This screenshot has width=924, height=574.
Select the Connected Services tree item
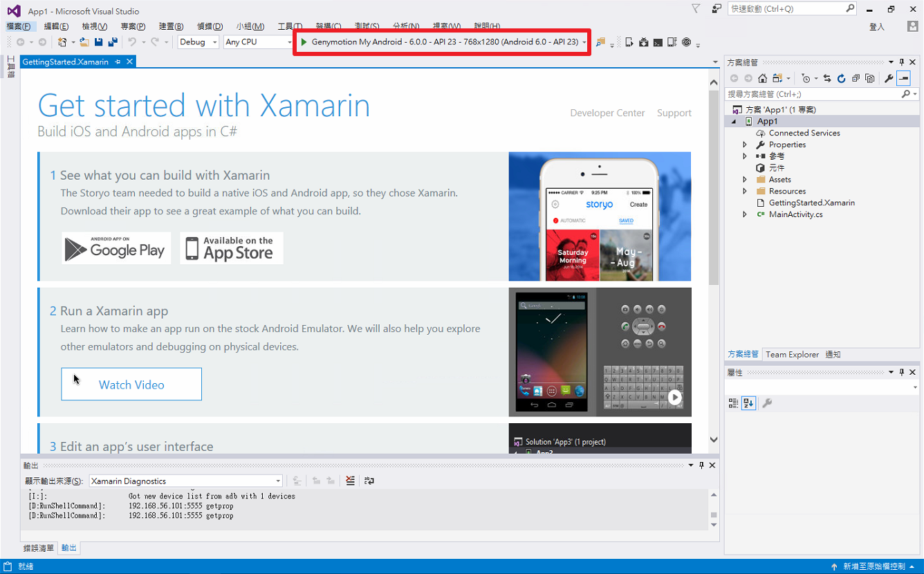[804, 133]
